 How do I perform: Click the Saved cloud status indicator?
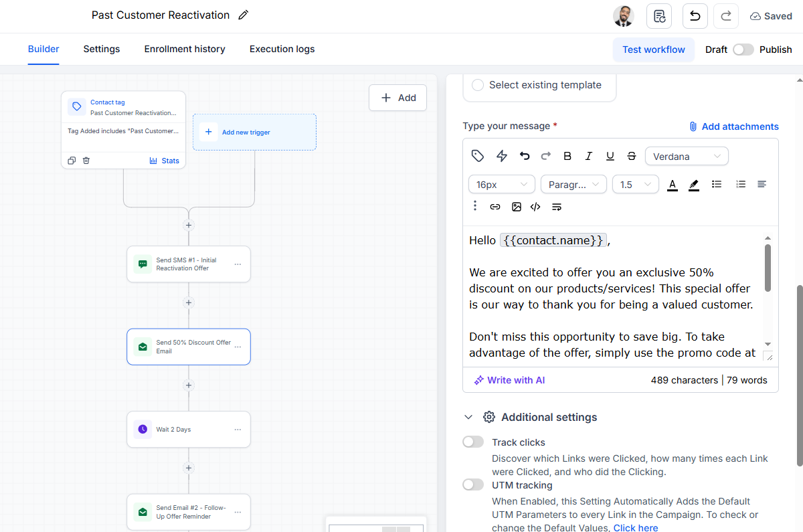(x=771, y=16)
